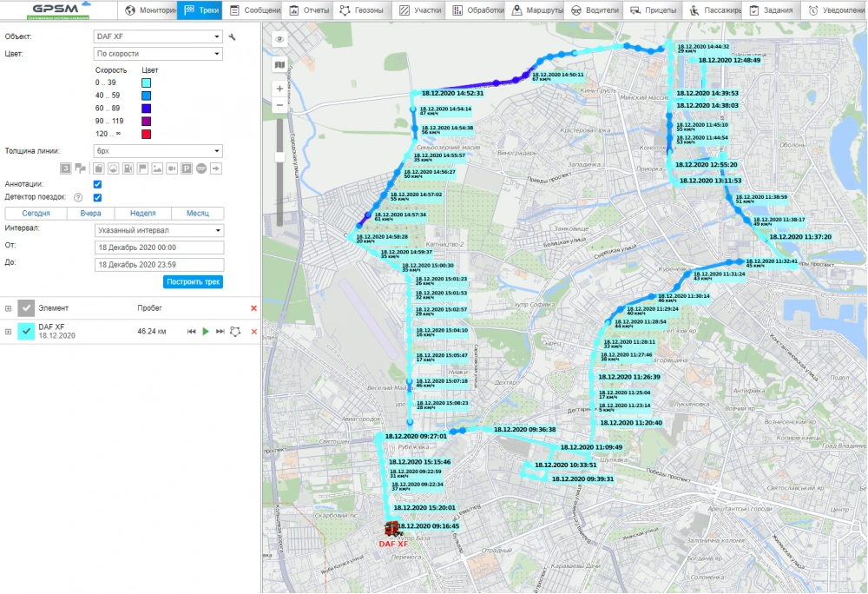The height and width of the screenshot is (594, 868).
Task: Zoom out on the map with minus button
Action: click(x=279, y=105)
